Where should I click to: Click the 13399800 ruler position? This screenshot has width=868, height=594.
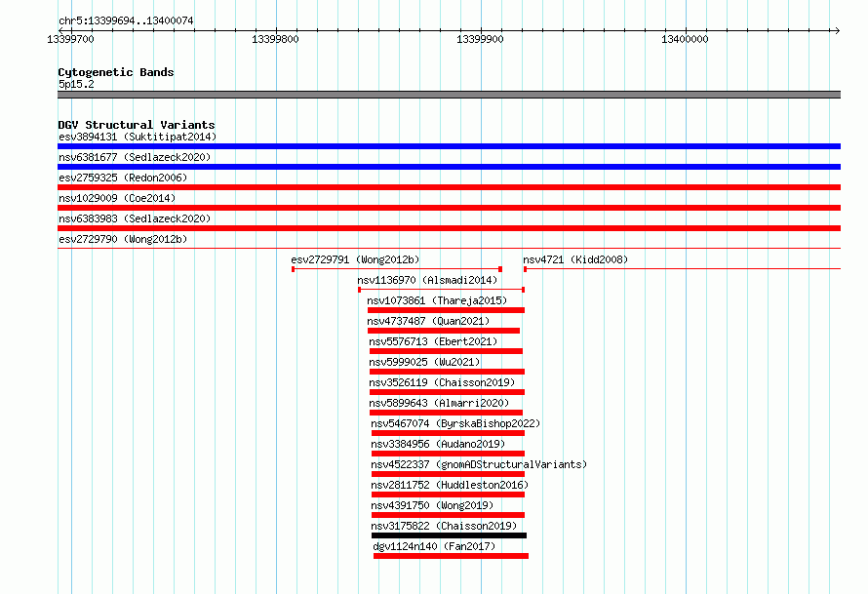click(x=275, y=39)
